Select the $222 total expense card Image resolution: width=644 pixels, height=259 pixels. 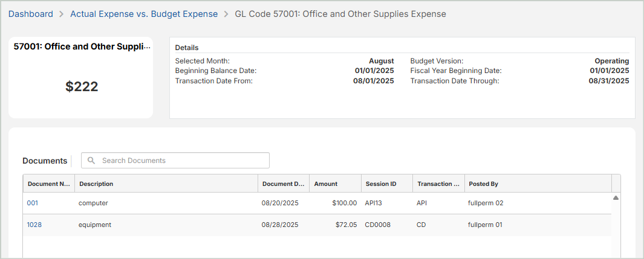click(x=81, y=86)
